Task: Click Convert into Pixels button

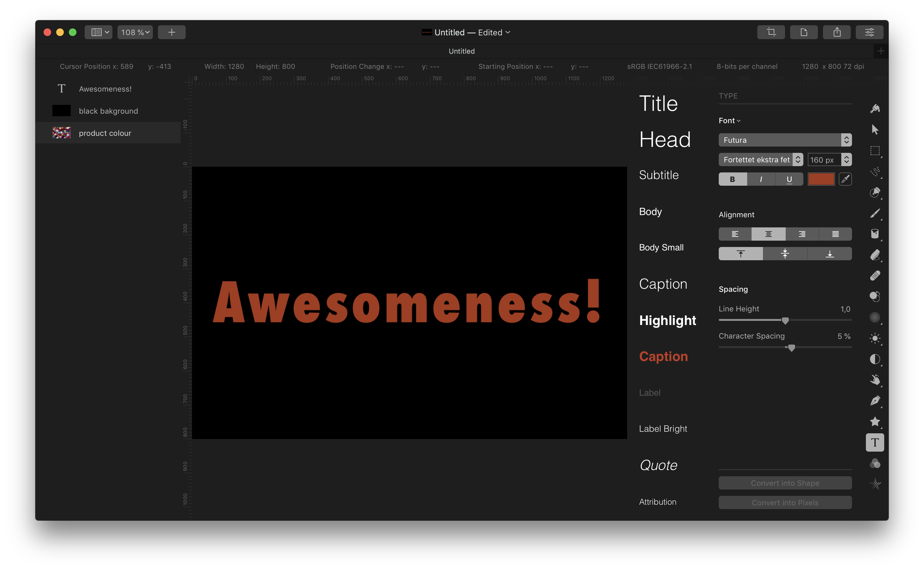Action: pyautogui.click(x=785, y=502)
